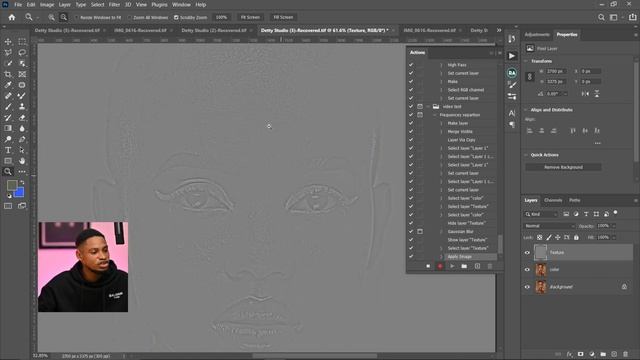This screenshot has height=360, width=640.
Task: Select the Eyedropper tool
Action: click(8, 85)
